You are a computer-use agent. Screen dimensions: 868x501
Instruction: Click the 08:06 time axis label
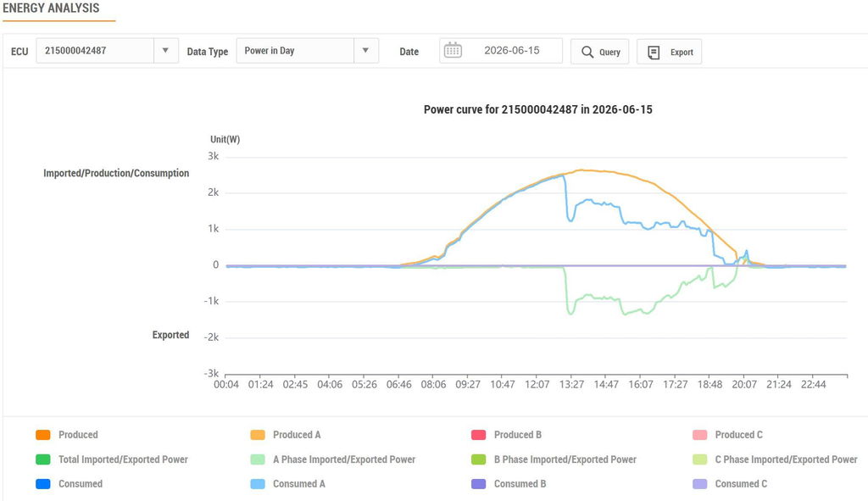pos(433,384)
